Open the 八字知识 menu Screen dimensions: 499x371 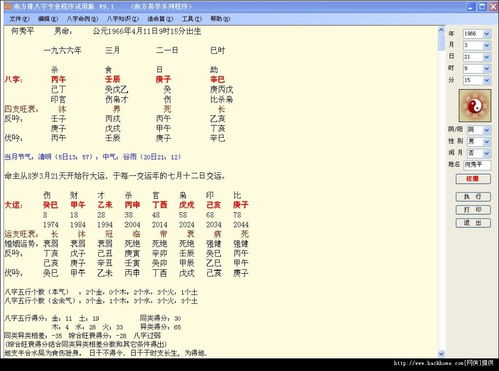click(x=123, y=19)
